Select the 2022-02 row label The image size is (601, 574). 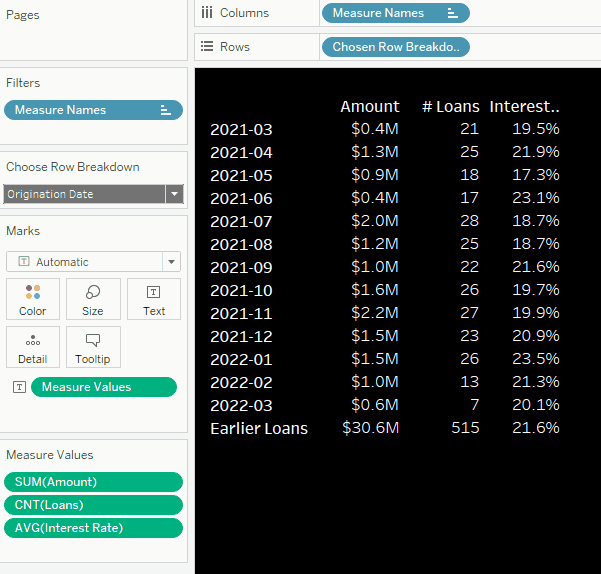[241, 382]
